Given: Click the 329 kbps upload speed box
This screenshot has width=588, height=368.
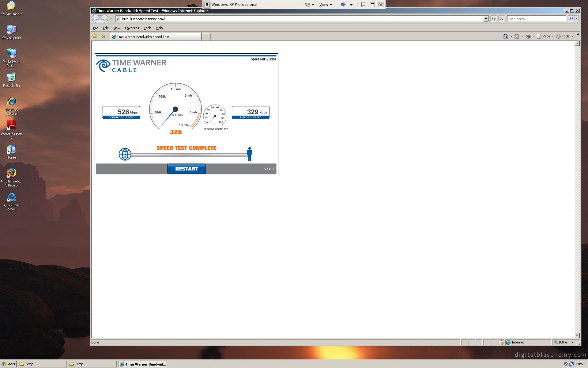Looking at the screenshot, I should 251,113.
